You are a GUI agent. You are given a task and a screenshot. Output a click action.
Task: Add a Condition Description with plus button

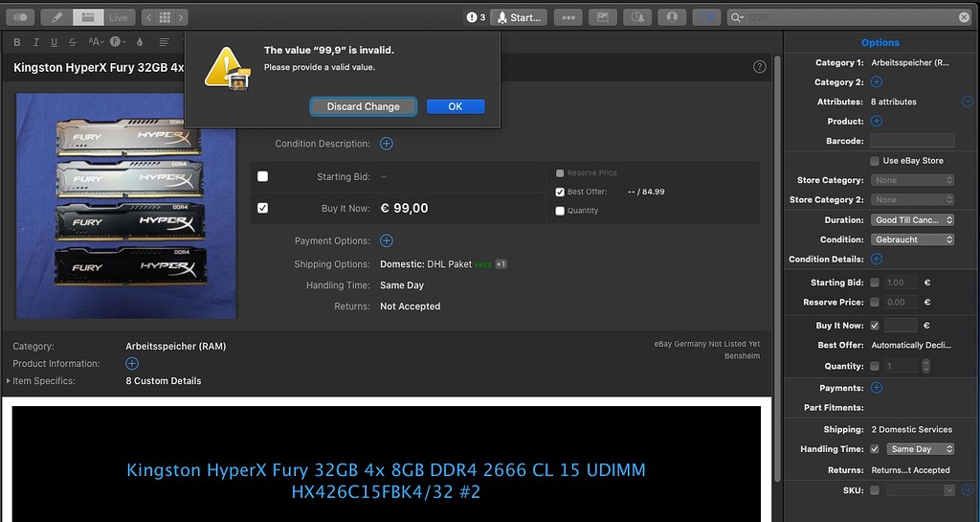(x=387, y=144)
